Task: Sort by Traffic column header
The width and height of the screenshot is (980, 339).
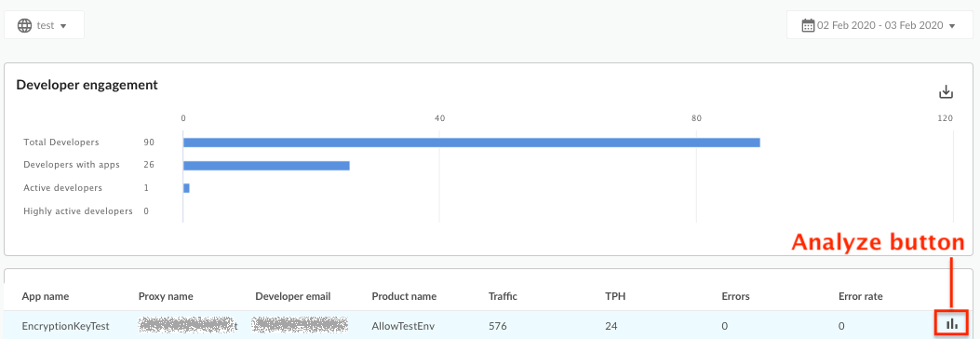Action: click(503, 296)
